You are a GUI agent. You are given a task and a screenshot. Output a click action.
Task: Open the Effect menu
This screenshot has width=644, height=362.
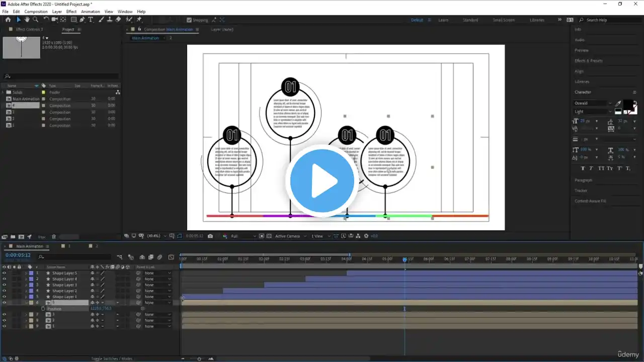point(71,12)
